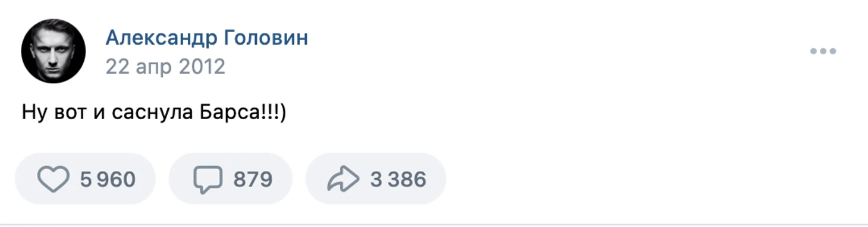Repost using the 3 386 shares button
The image size is (868, 227).
pos(376,179)
